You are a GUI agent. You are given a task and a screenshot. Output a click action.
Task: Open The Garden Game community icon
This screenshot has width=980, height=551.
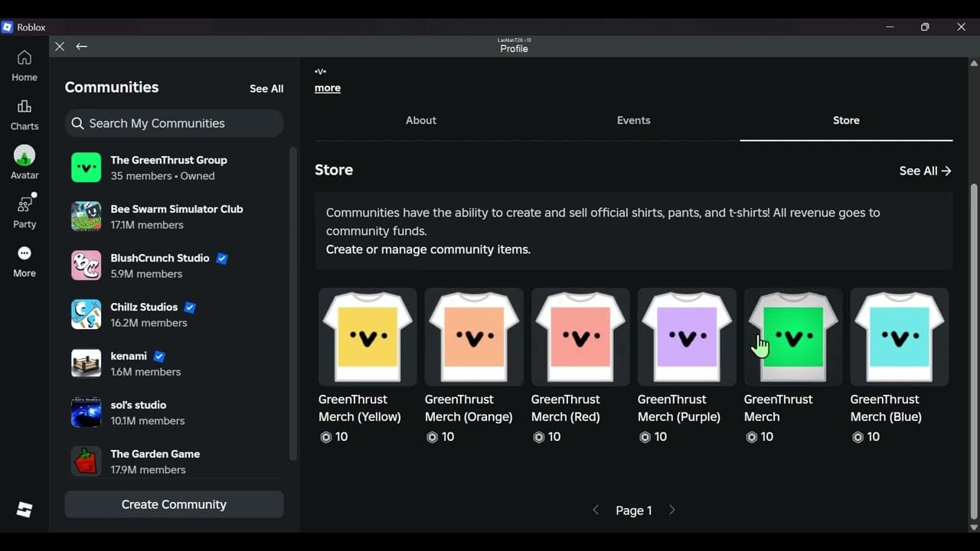[86, 461]
